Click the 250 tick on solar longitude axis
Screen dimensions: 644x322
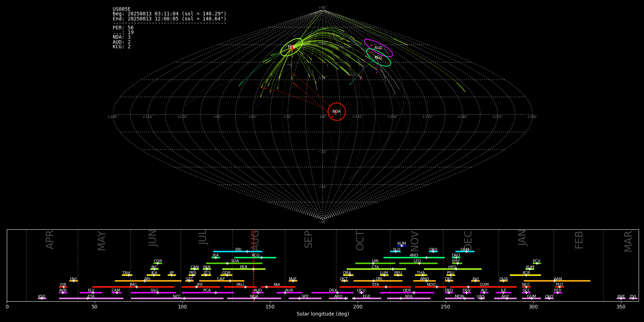coord(445,307)
